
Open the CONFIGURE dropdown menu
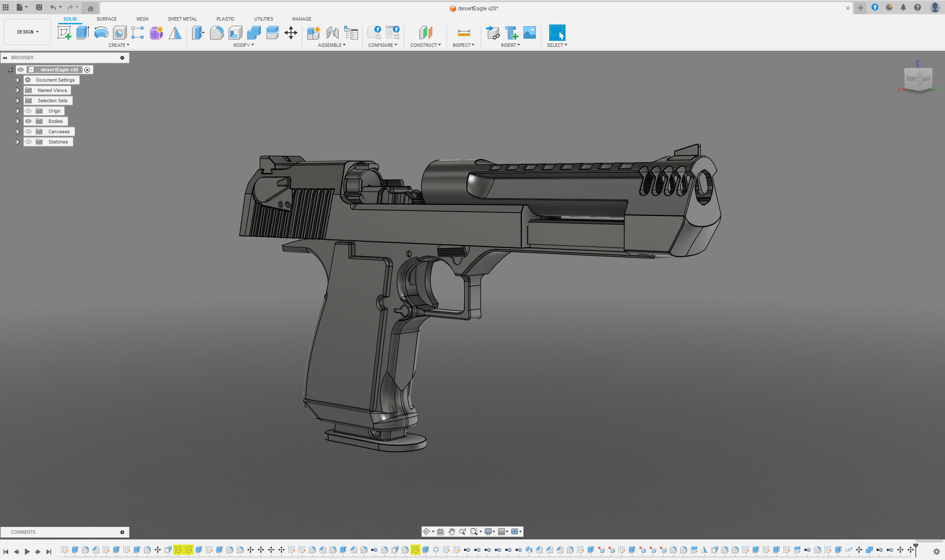(x=382, y=45)
